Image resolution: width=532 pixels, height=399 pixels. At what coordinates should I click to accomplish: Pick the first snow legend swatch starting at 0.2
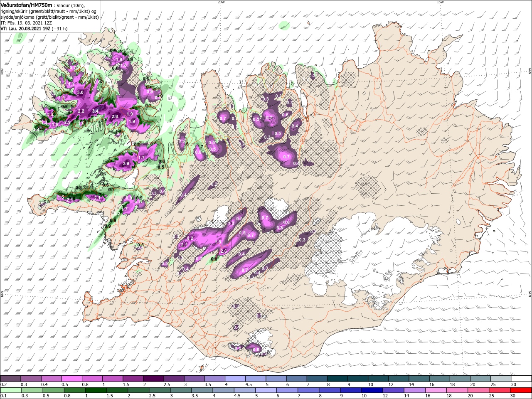click(x=10, y=379)
